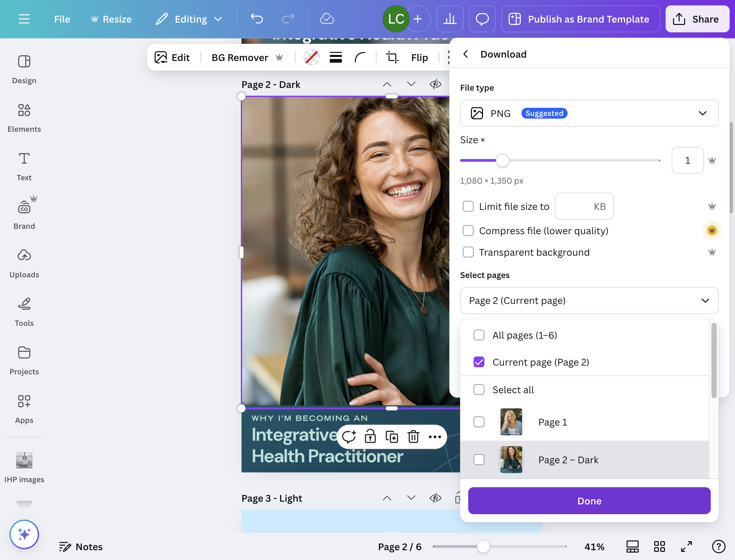Screen dimensions: 735x560
Task: Click the Done button
Action: [x=589, y=501]
